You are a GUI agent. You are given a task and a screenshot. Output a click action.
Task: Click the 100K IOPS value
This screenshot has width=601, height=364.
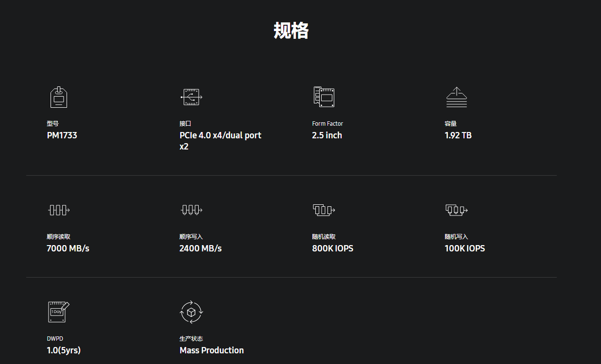[x=465, y=248]
